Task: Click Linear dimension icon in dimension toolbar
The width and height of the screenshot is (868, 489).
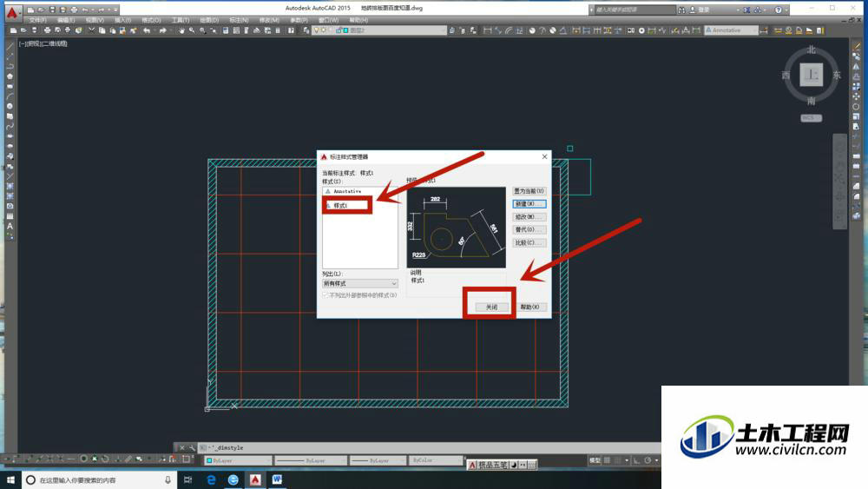Action: tap(487, 30)
